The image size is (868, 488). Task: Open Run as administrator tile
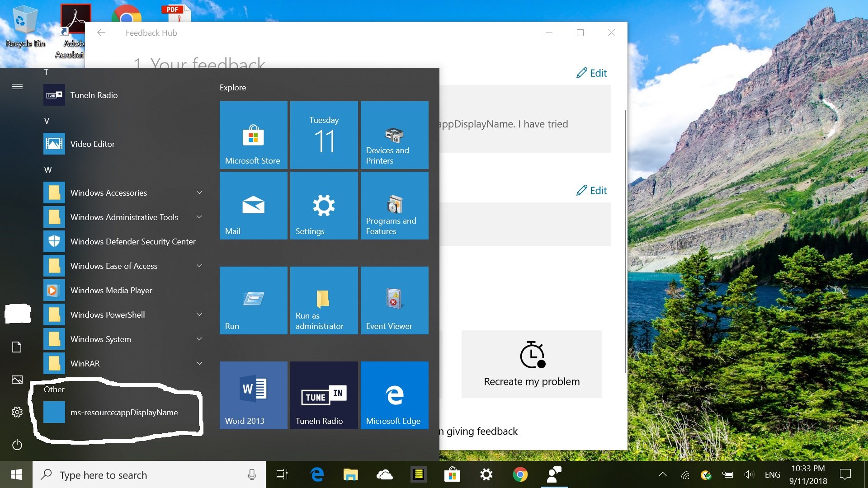324,300
